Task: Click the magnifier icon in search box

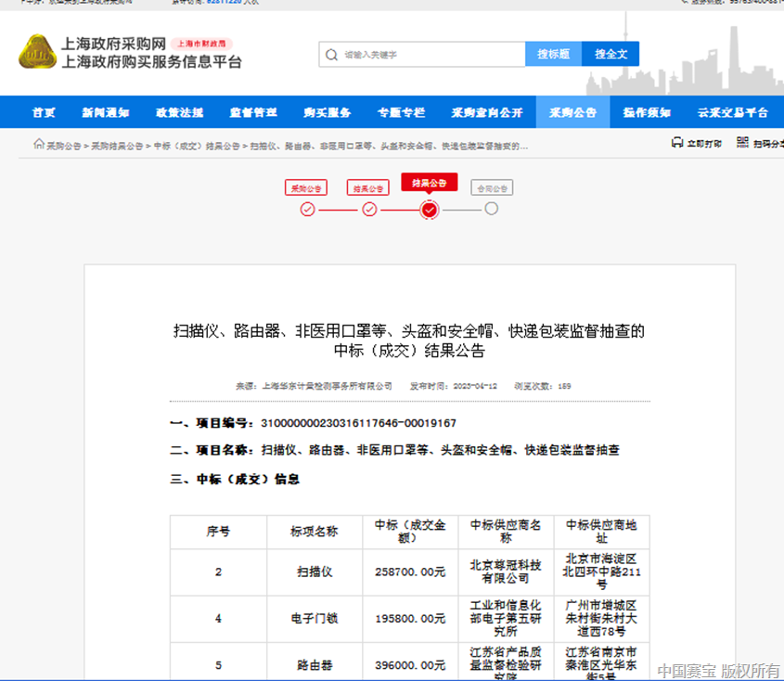Action: pyautogui.click(x=331, y=55)
